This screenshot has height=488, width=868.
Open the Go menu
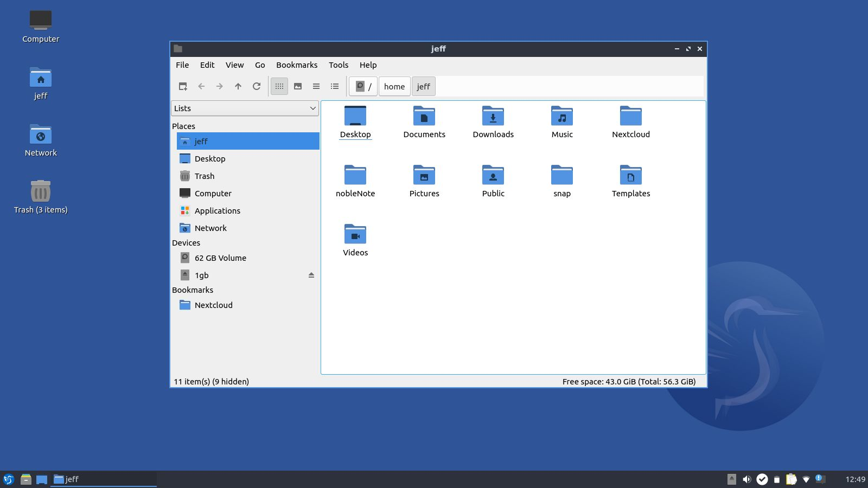pyautogui.click(x=260, y=65)
